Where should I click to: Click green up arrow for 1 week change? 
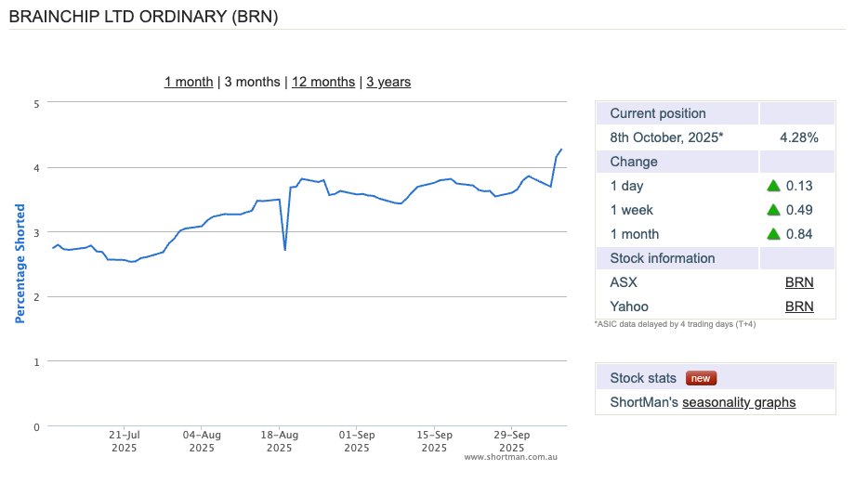click(x=773, y=210)
